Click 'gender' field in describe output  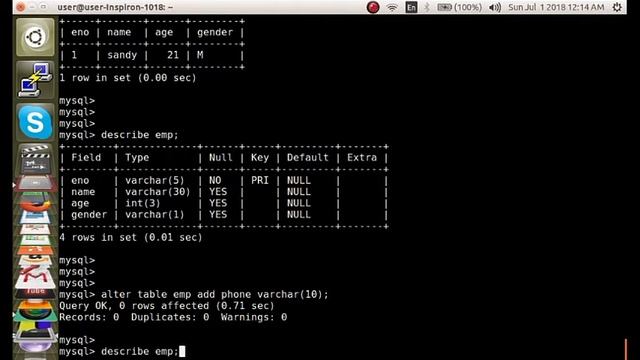(x=89, y=215)
